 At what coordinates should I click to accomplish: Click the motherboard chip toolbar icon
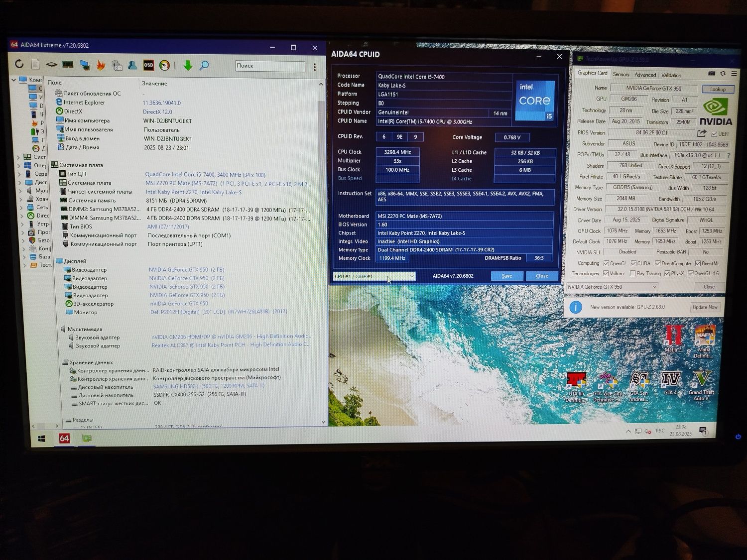click(x=51, y=65)
